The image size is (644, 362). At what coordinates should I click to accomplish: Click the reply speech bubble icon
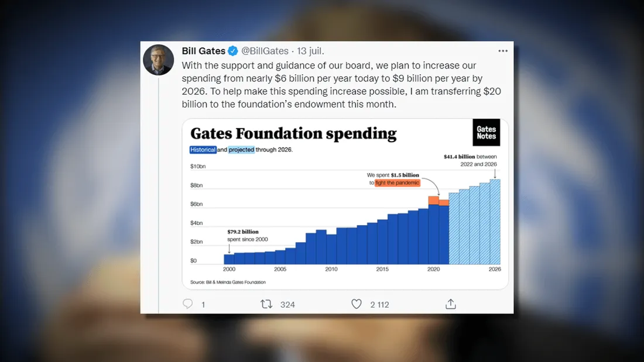187,304
